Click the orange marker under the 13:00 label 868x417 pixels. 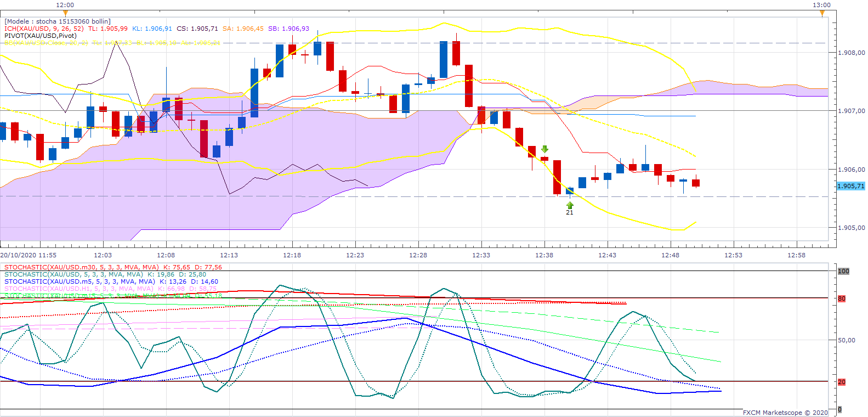point(822,13)
